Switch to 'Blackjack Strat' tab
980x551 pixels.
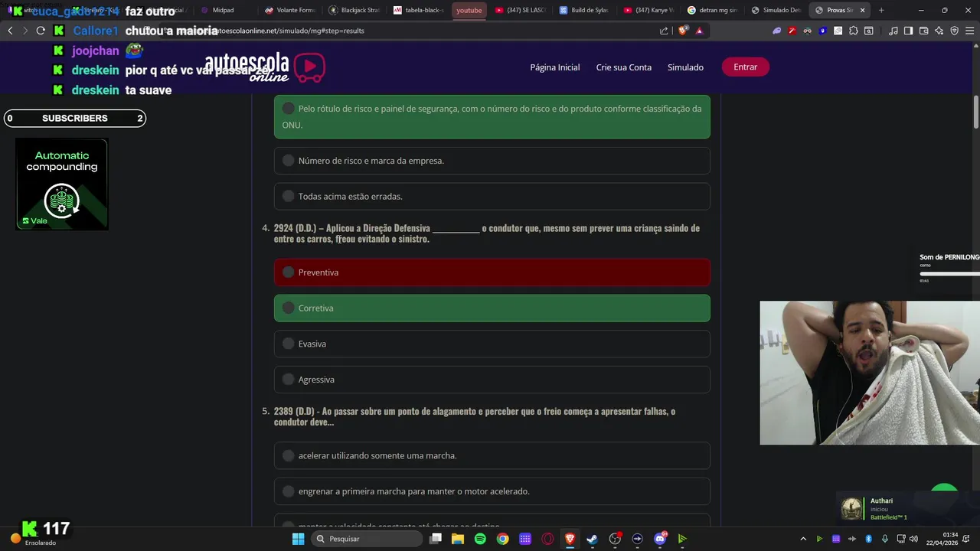point(354,10)
